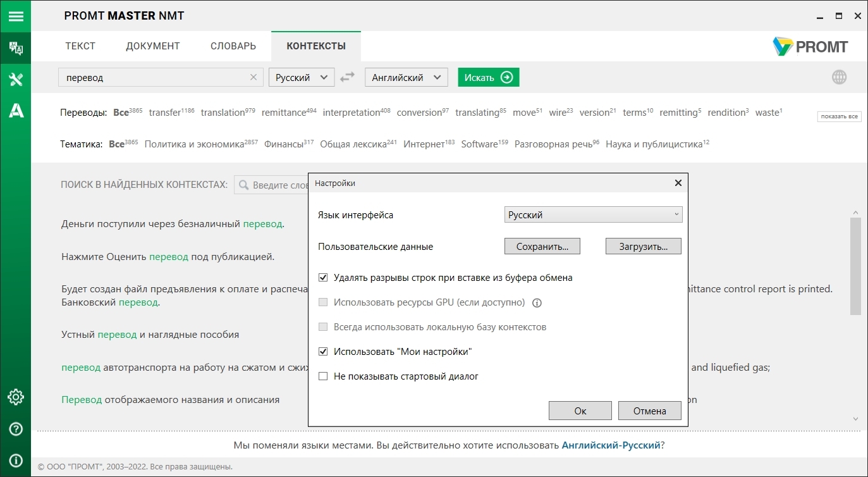868x477 pixels.
Task: Switch to the СЛОВАРЬ tab
Action: [x=233, y=46]
